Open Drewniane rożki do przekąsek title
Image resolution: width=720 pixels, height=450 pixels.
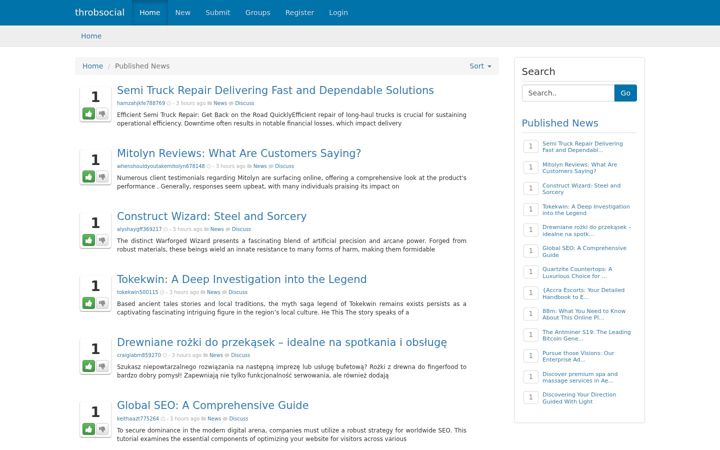(281, 342)
